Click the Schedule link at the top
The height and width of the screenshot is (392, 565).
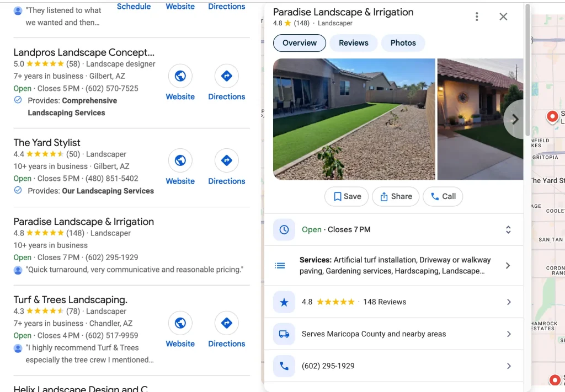tap(134, 7)
